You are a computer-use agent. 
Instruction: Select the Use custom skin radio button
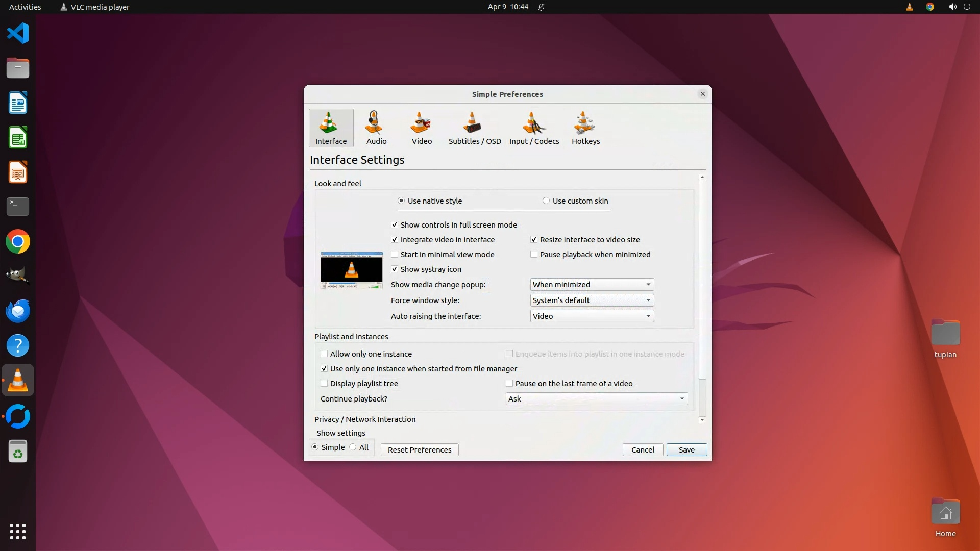tap(546, 201)
